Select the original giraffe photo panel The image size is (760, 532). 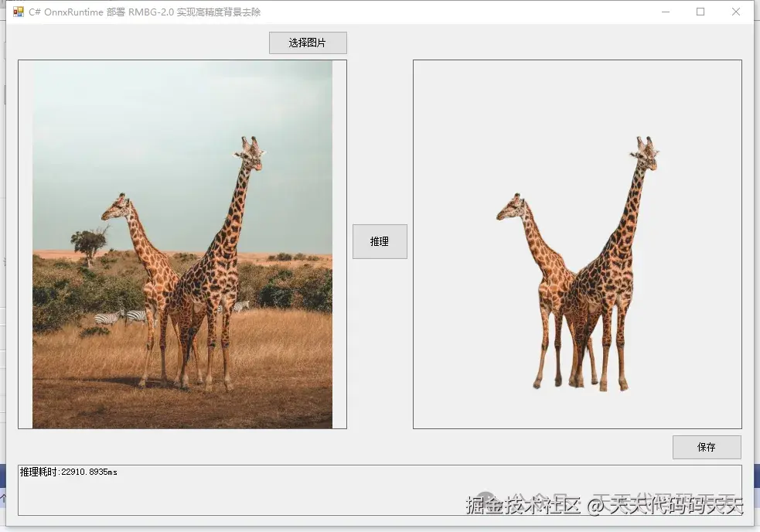180,245
